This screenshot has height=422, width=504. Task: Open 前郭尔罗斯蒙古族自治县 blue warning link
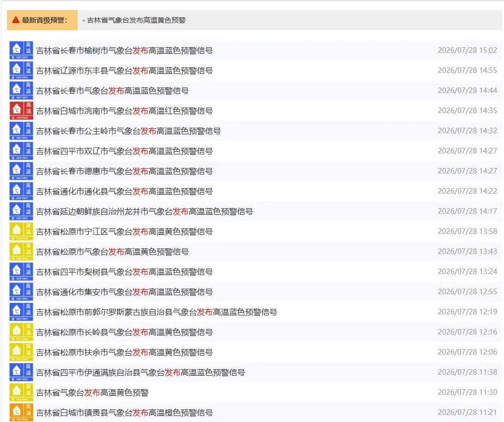[156, 312]
